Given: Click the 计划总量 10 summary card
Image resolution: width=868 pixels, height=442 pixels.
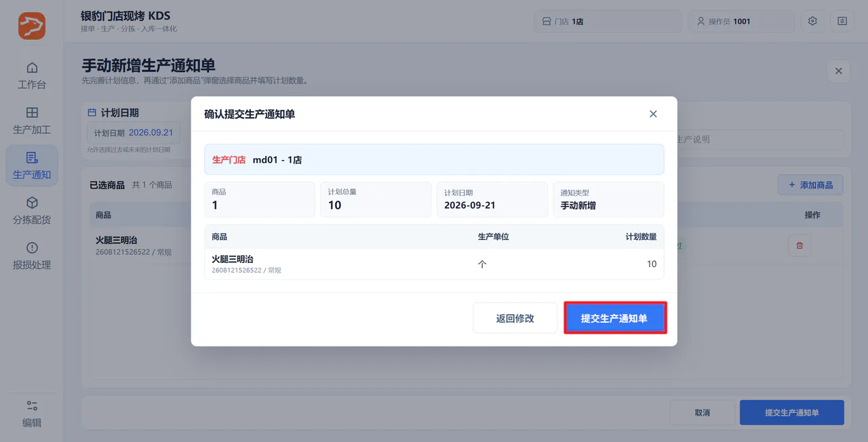Looking at the screenshot, I should pyautogui.click(x=376, y=199).
